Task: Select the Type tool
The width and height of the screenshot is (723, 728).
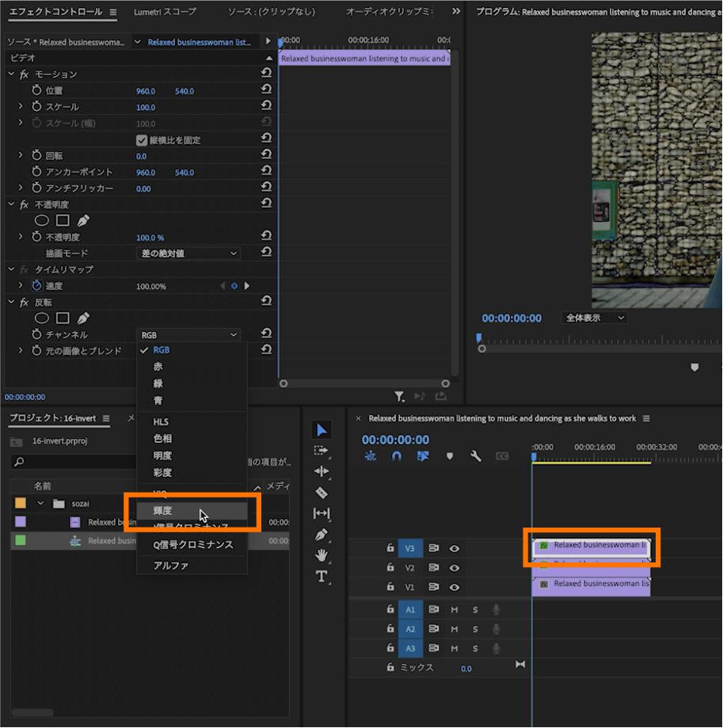Action: coord(322,577)
